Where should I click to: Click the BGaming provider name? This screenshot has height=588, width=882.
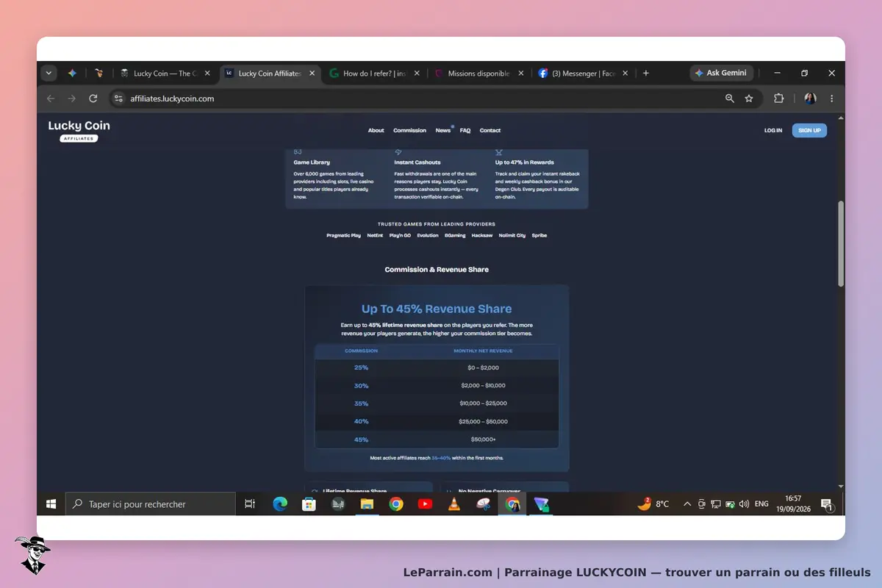click(x=455, y=235)
